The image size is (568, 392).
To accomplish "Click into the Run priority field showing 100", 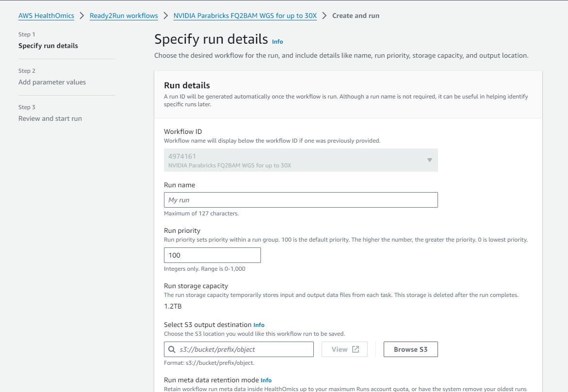I will (x=212, y=255).
